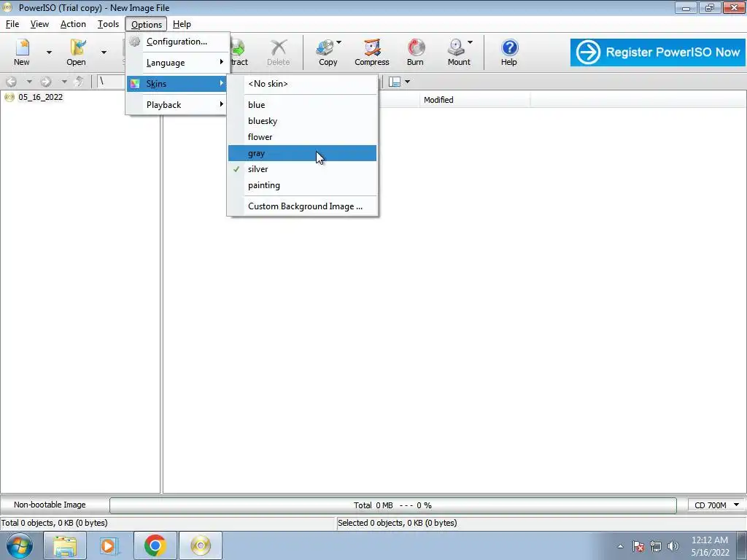Viewport: 747px width, 560px height.
Task: Expand the New button dropdown arrow
Action: point(49,52)
